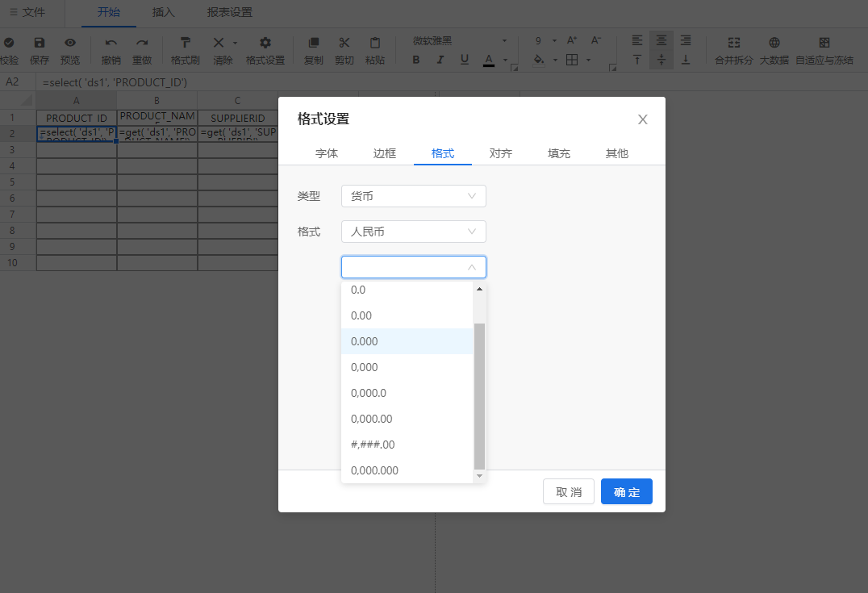Align text to bottom
Image resolution: width=868 pixels, height=593 pixels.
coord(686,59)
